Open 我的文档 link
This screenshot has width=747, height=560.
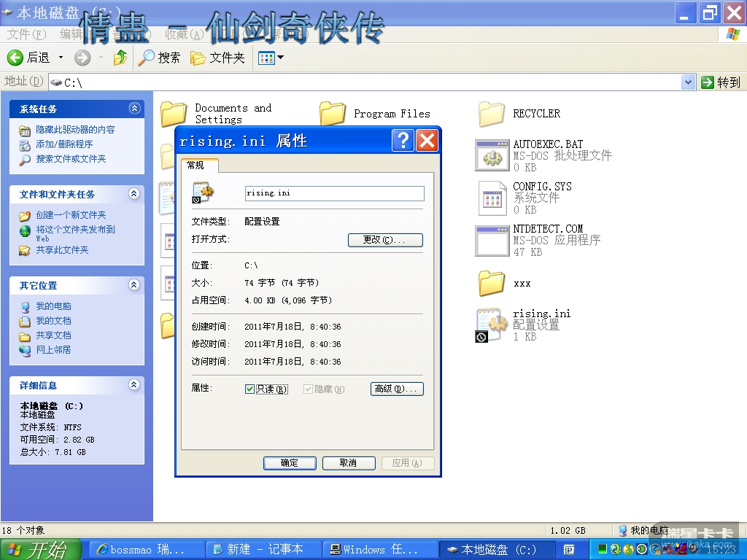click(x=53, y=321)
